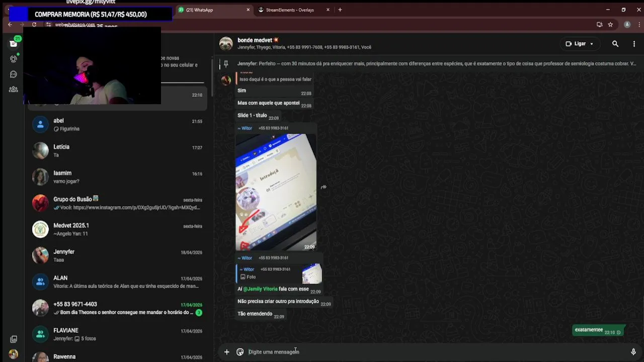This screenshot has width=644, height=362.
Task: Click the ~Witor sender name above photo
Action: [245, 128]
